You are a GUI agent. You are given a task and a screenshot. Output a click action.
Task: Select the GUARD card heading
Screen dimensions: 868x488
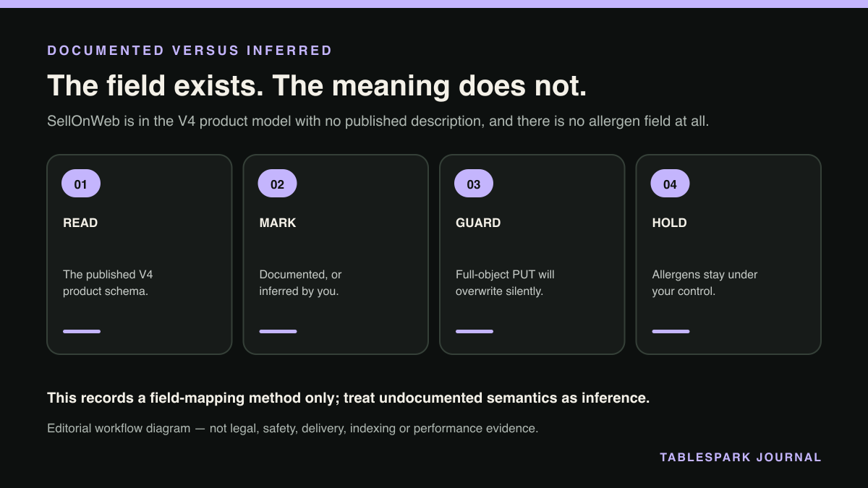478,223
